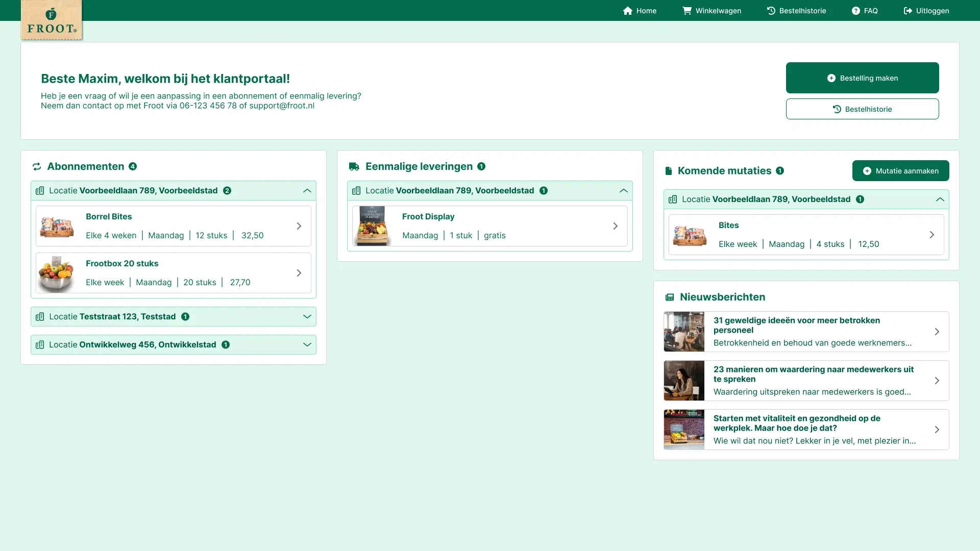The width and height of the screenshot is (980, 551).
Task: Click the 23 manieren article photo
Action: pos(684,381)
